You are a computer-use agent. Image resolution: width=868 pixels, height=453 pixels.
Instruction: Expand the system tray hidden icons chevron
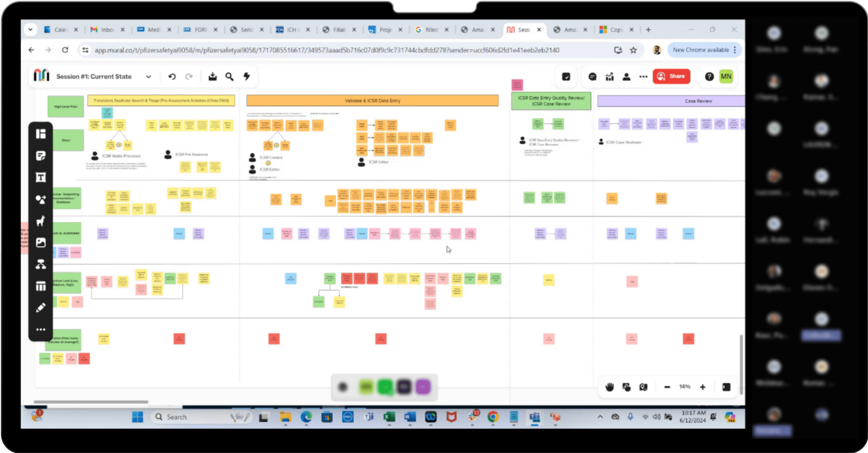click(x=600, y=417)
